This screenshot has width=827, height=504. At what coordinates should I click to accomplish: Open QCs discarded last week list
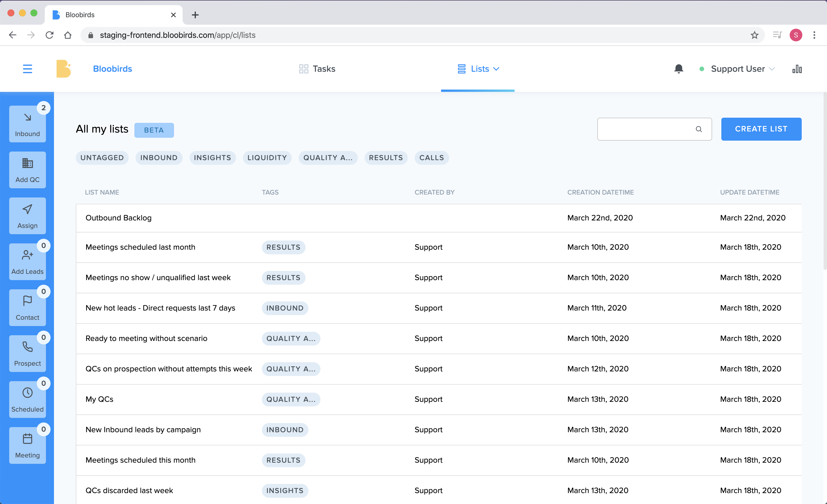[x=129, y=491]
